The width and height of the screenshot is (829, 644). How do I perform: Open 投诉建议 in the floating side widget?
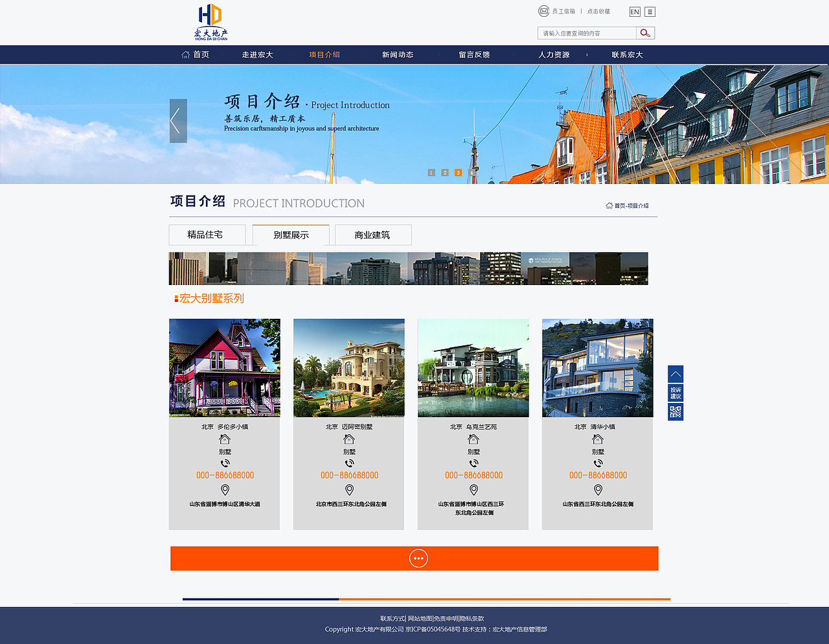click(676, 393)
